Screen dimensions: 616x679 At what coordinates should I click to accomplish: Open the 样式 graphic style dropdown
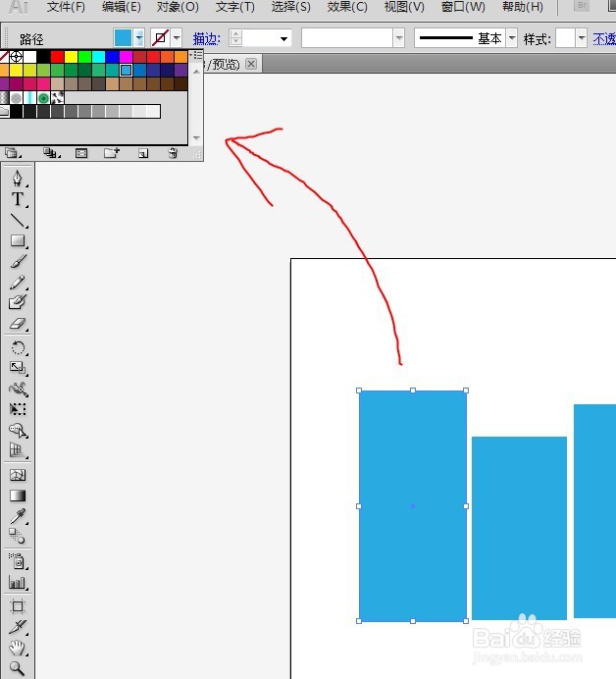coord(582,38)
